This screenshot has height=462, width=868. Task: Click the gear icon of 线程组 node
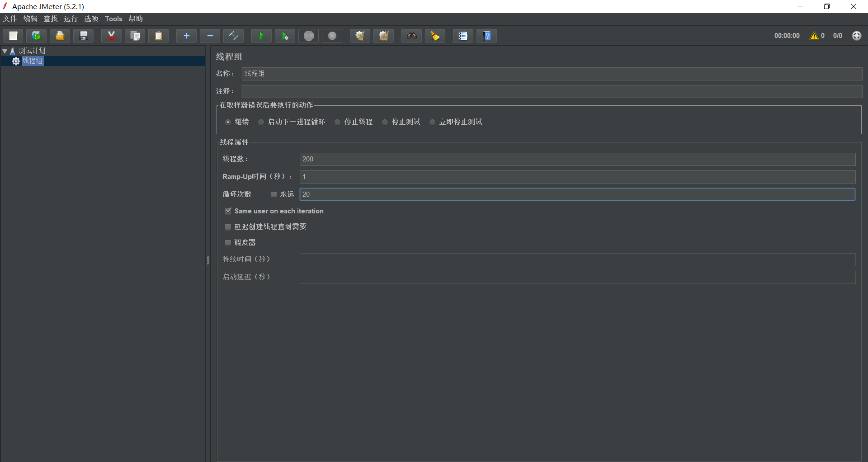pos(16,61)
